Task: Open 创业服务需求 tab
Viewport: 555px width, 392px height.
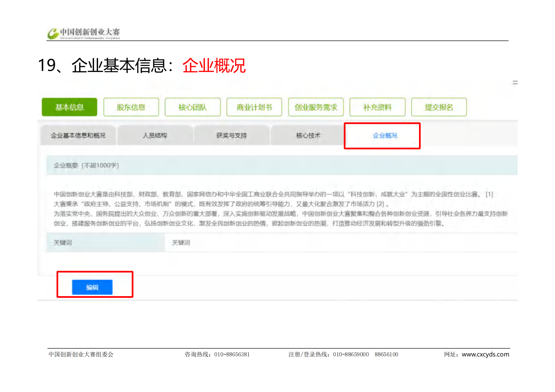Action: [316, 107]
